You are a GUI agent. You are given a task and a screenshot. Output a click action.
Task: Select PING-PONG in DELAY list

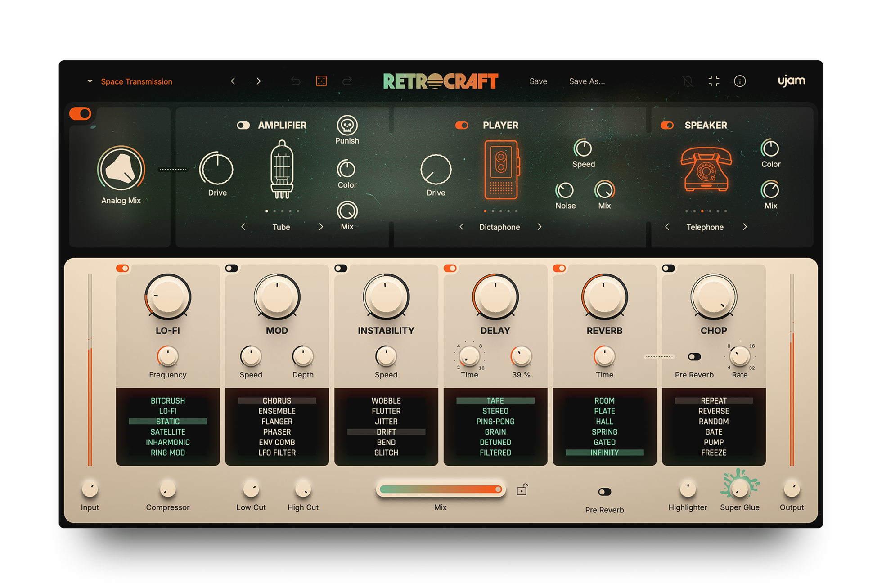click(x=495, y=422)
